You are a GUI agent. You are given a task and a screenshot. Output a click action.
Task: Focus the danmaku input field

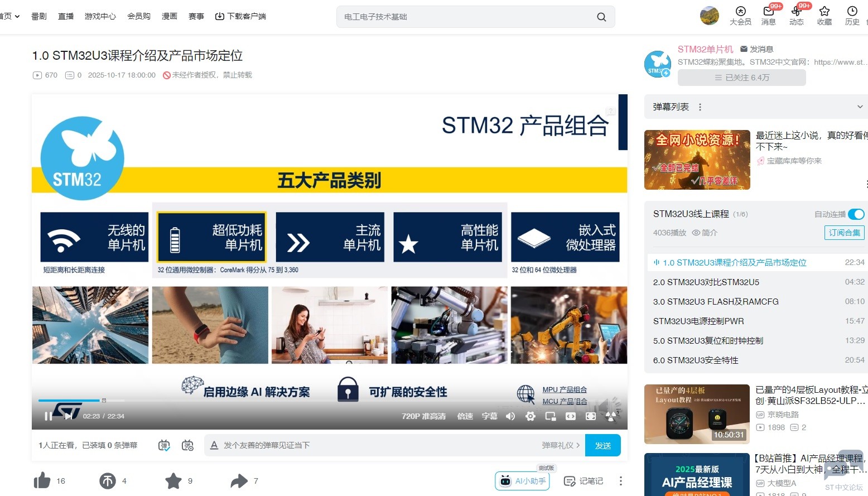click(x=379, y=445)
